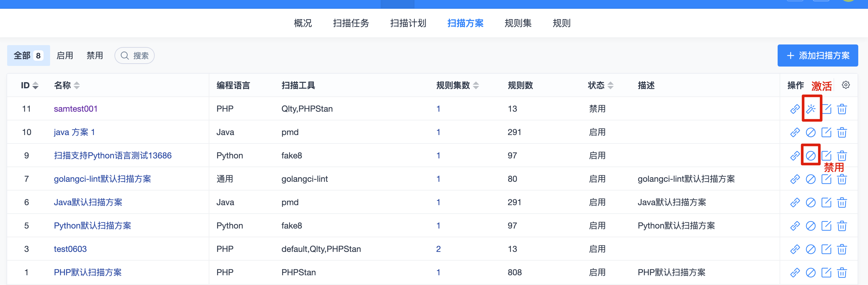Click the 搜索 search field
The height and width of the screenshot is (285, 868).
pos(135,56)
